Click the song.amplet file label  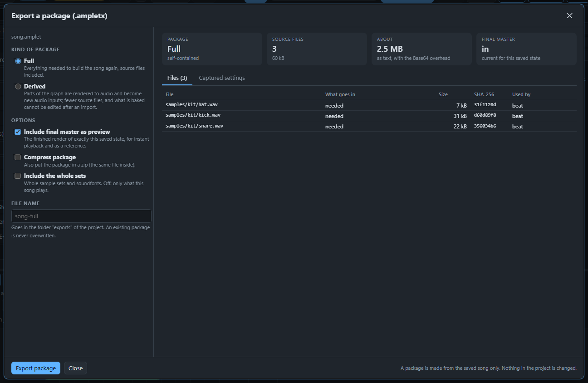coord(26,37)
